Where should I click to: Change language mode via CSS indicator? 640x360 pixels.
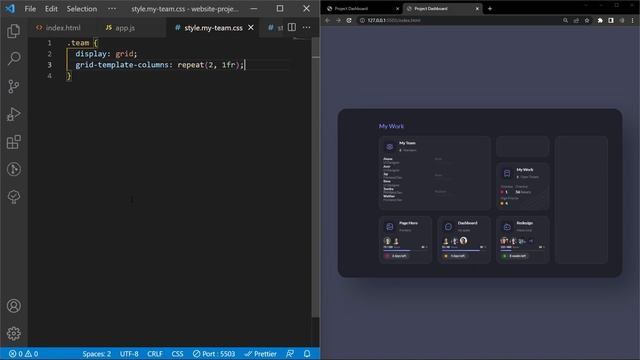pos(177,353)
